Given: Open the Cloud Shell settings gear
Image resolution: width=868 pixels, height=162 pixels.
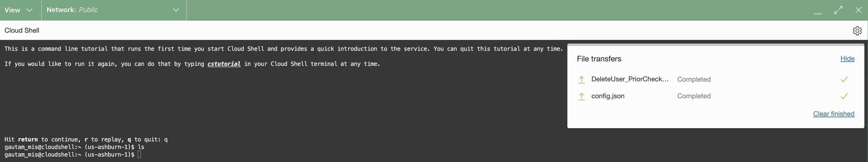Looking at the screenshot, I should click(857, 31).
